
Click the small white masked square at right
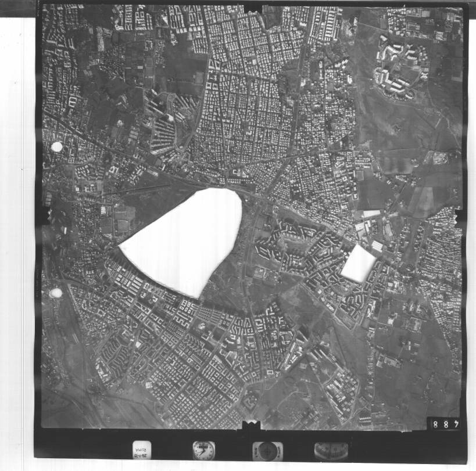[358, 263]
